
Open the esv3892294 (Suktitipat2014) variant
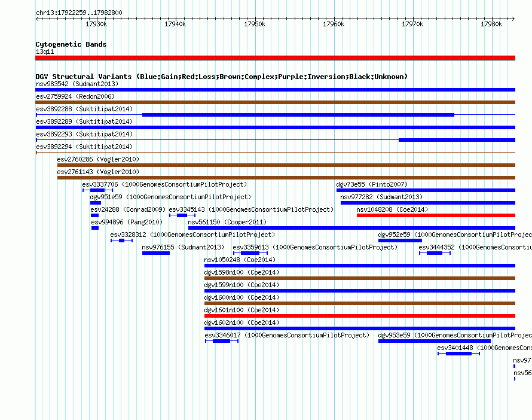(84, 147)
